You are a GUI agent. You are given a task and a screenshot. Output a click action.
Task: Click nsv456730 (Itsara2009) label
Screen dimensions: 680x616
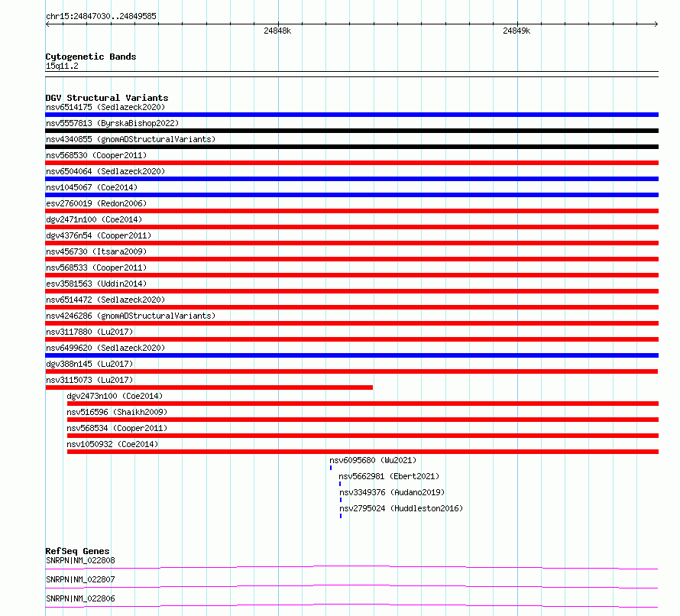click(96, 251)
